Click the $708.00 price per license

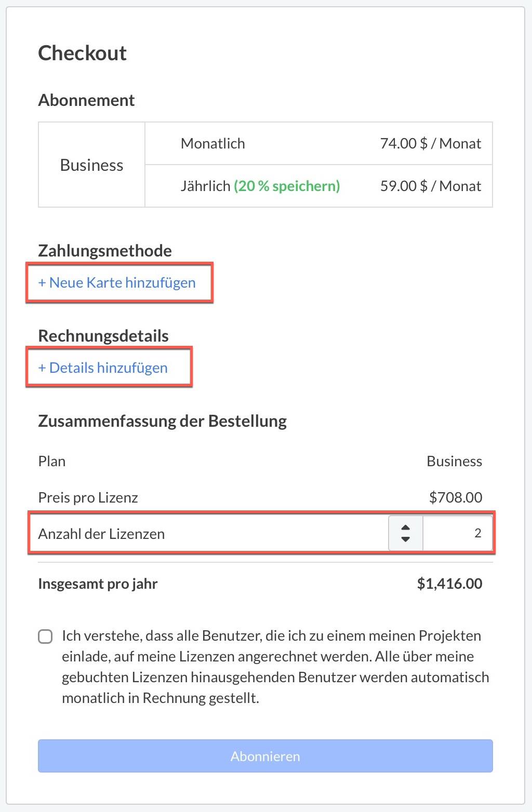455,497
